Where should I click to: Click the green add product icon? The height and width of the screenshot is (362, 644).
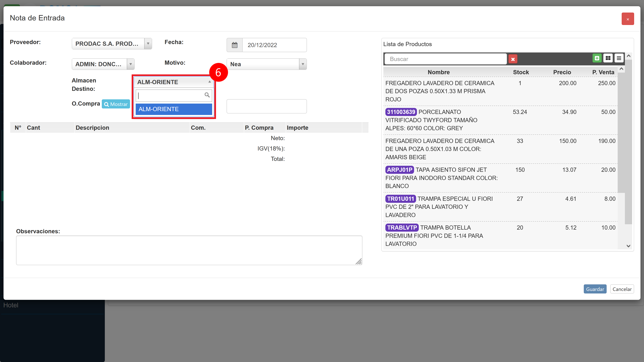[x=597, y=58]
